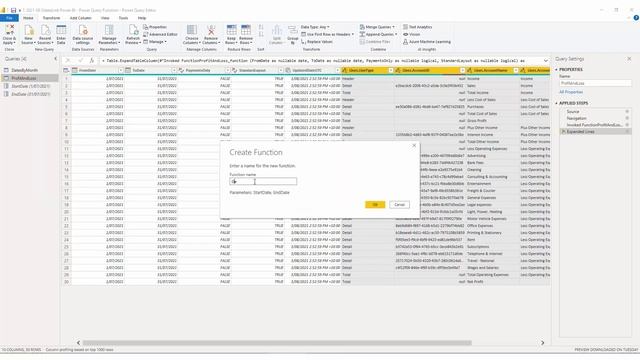Viewport: 640px width, 360px height.
Task: Switch to the Home ribbon tab
Action: pyautogui.click(x=28, y=18)
